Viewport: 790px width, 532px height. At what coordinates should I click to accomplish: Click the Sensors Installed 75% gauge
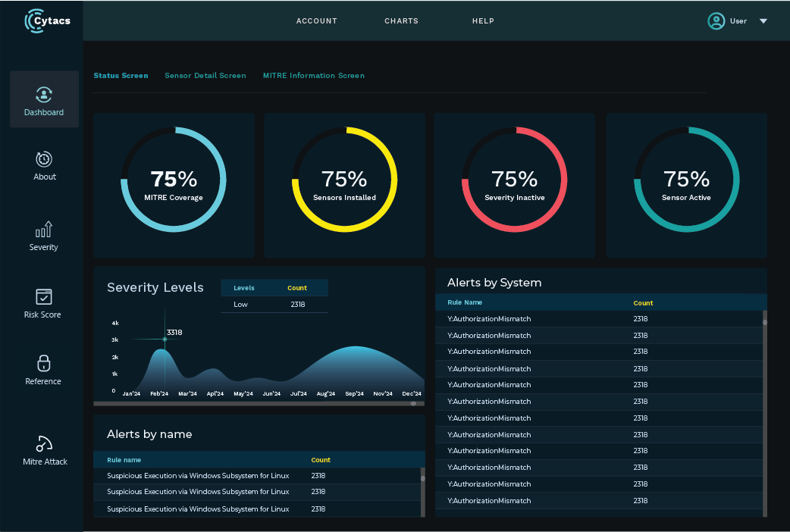345,180
